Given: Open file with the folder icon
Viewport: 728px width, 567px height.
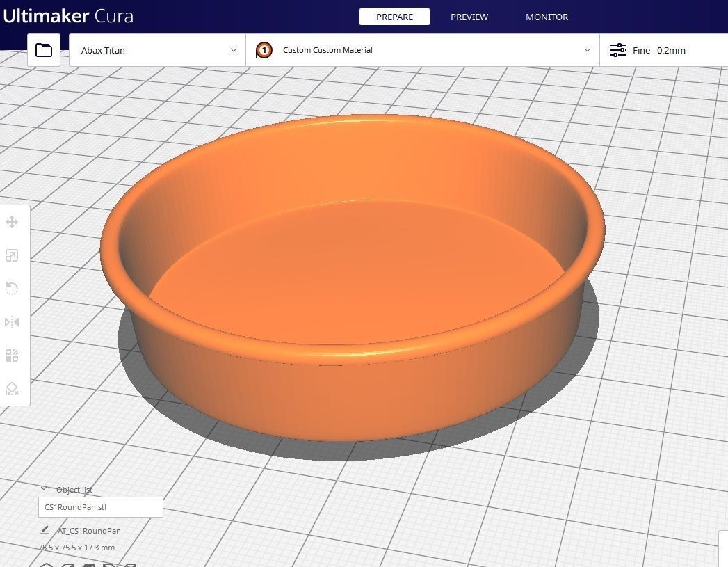Looking at the screenshot, I should (44, 49).
